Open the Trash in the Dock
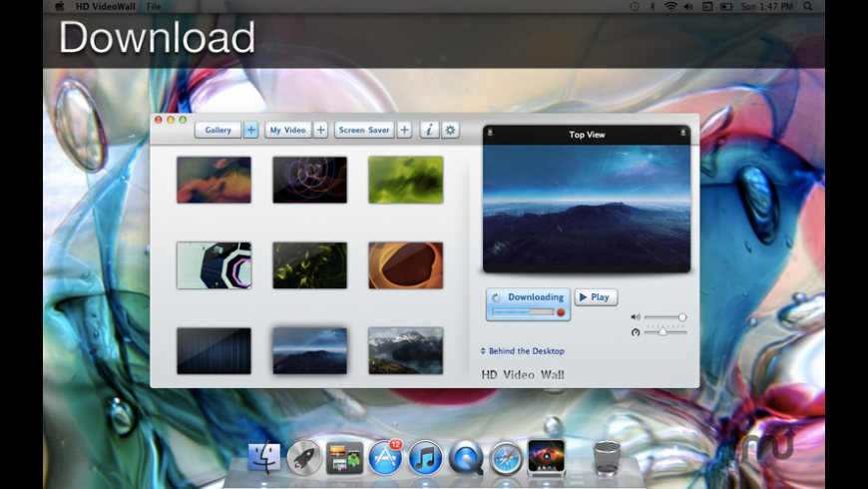Viewport: 868px width, 489px height. click(x=607, y=458)
